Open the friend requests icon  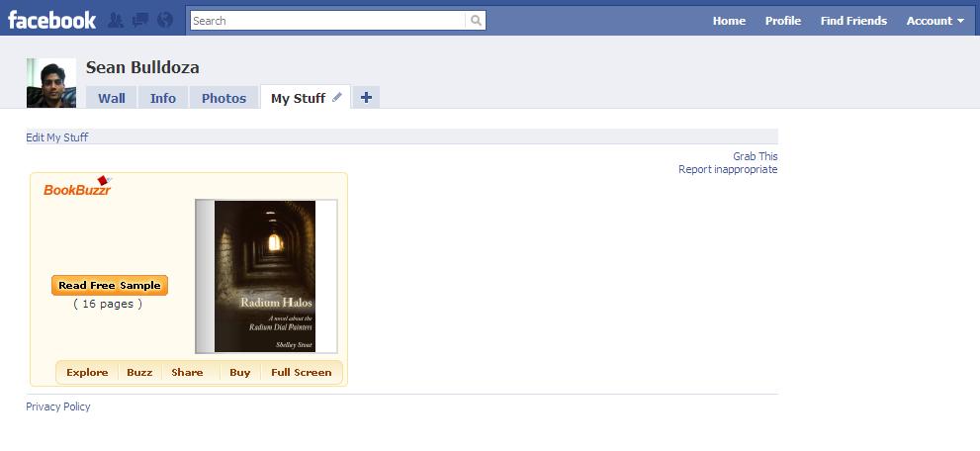115,21
